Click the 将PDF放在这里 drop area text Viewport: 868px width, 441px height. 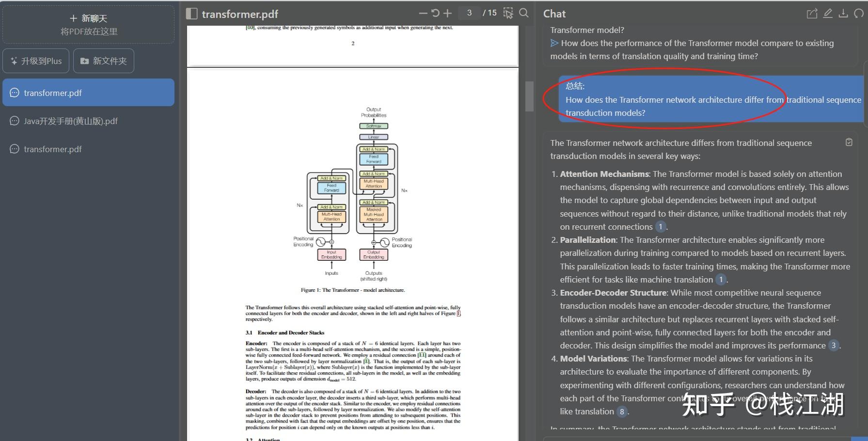(x=89, y=31)
